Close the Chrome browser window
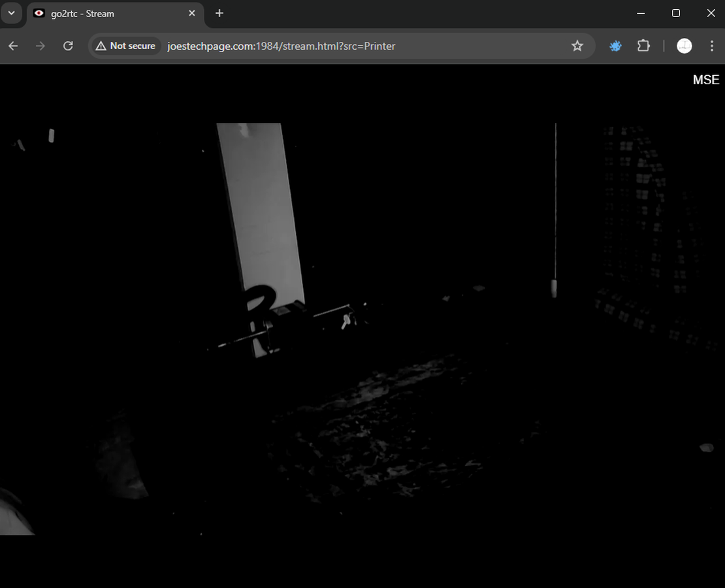The height and width of the screenshot is (588, 725). pos(711,13)
